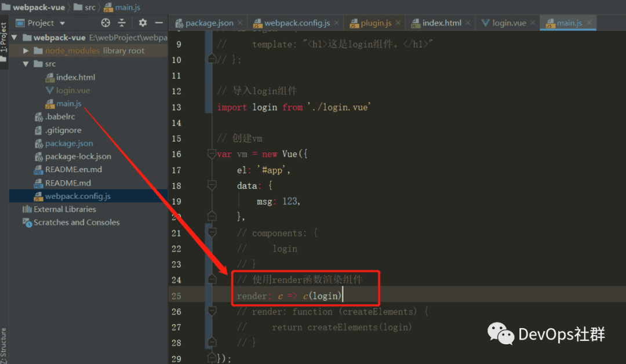Click the fold end marker at line 29
626x364 pixels.
212,358
